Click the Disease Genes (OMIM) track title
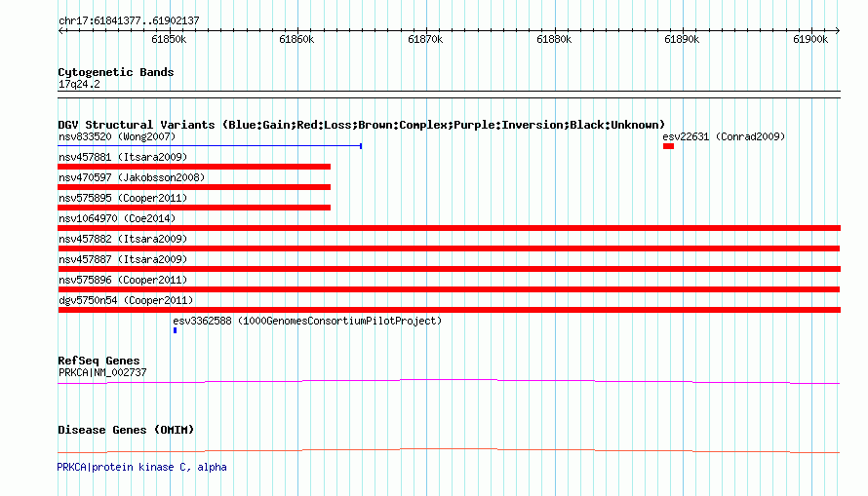This screenshot has width=868, height=496. 126,430
